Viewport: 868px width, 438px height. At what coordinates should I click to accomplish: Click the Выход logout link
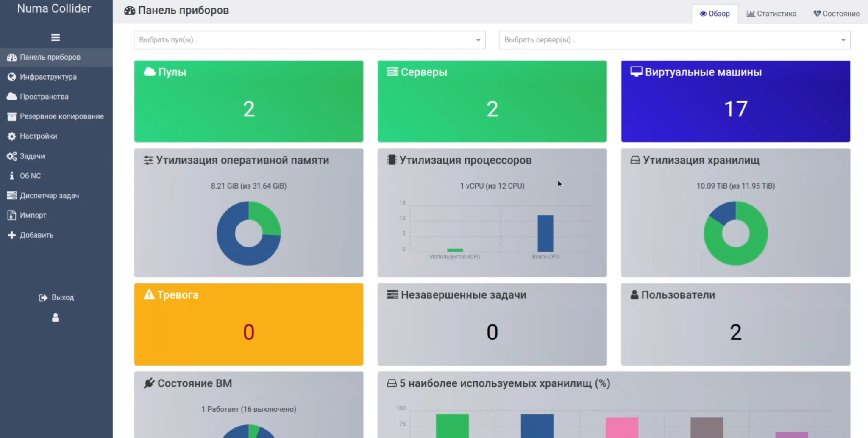(x=56, y=298)
